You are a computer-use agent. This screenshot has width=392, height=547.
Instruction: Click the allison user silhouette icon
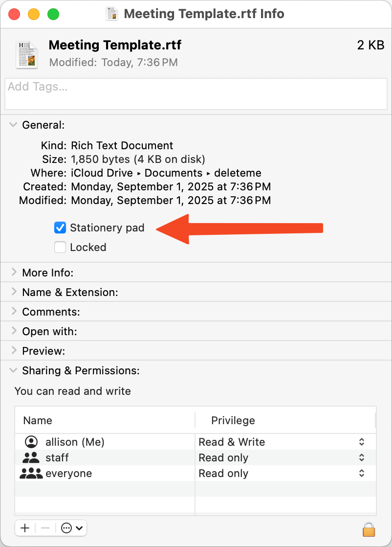coord(32,442)
